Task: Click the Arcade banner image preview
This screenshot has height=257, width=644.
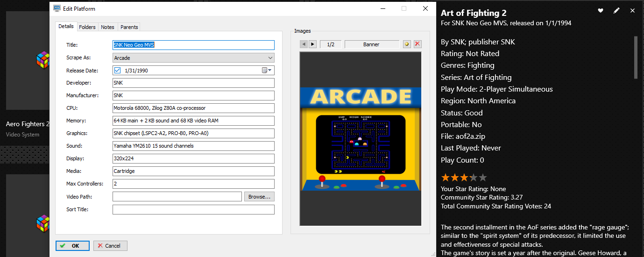Action: coord(361,139)
